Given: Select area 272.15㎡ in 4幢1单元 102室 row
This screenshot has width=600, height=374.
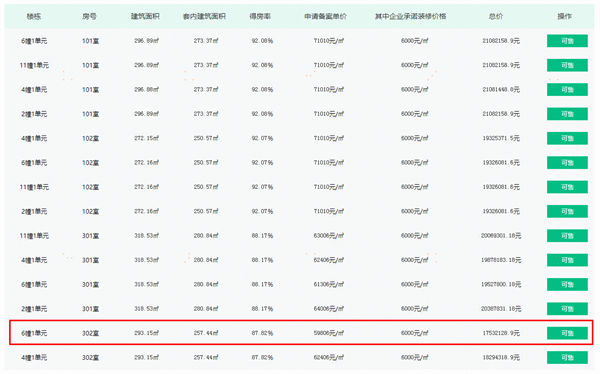Looking at the screenshot, I should pyautogui.click(x=146, y=139).
